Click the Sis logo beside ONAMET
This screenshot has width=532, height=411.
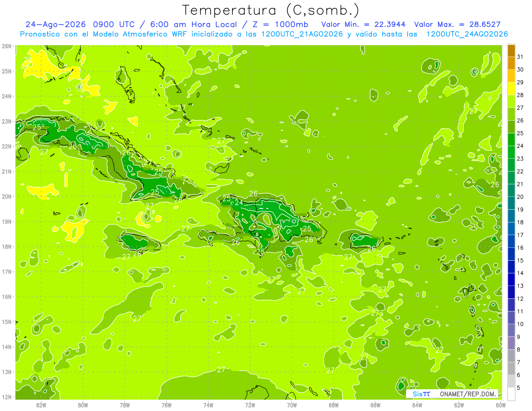click(x=421, y=394)
